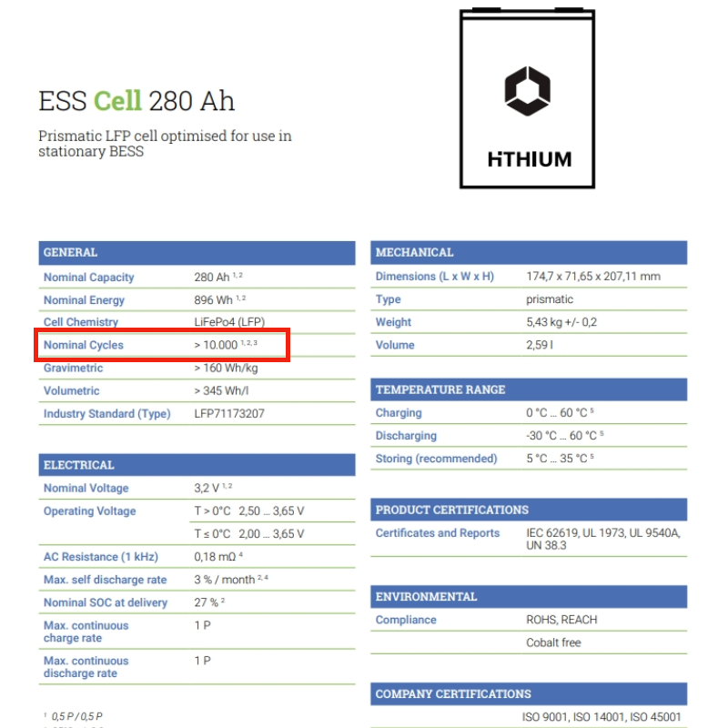Click the 'Nominal Capacity' label
Screen dimensions: 728x728
click(88, 278)
